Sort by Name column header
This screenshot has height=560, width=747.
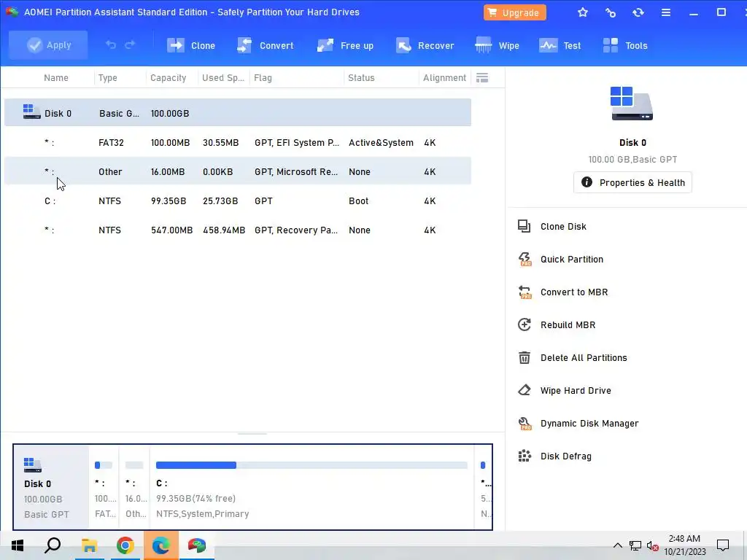(x=56, y=77)
